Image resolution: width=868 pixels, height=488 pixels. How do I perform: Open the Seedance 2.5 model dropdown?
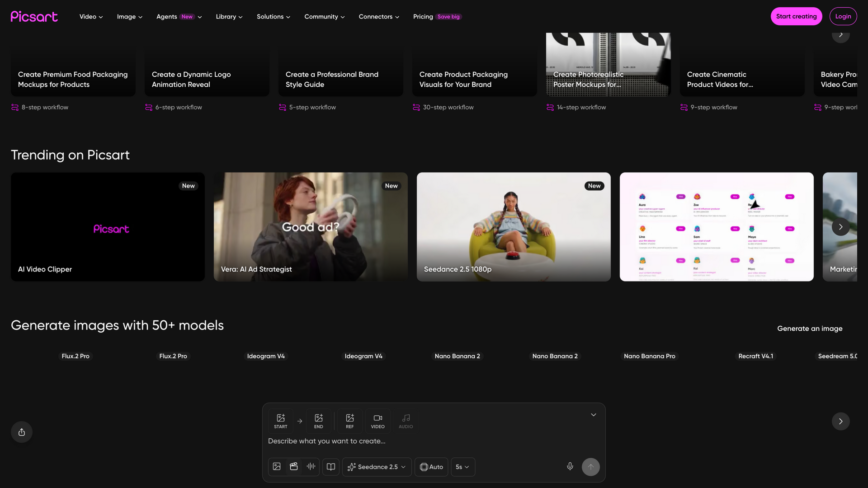377,467
